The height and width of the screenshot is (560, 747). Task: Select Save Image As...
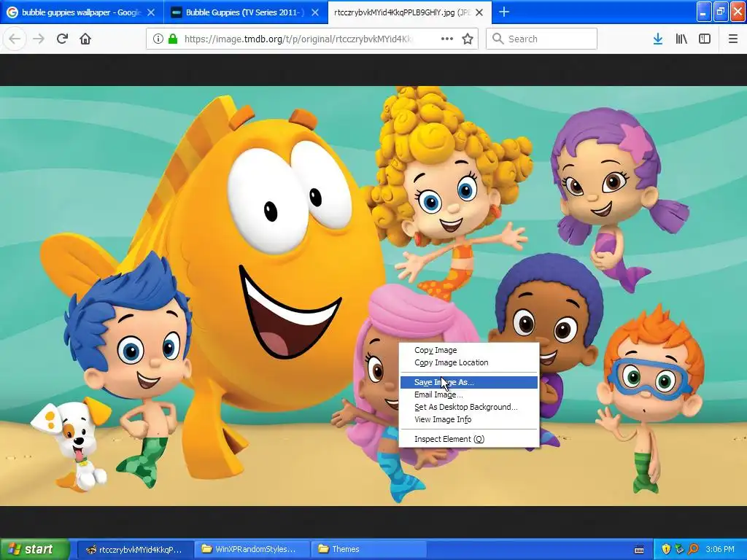click(x=469, y=382)
